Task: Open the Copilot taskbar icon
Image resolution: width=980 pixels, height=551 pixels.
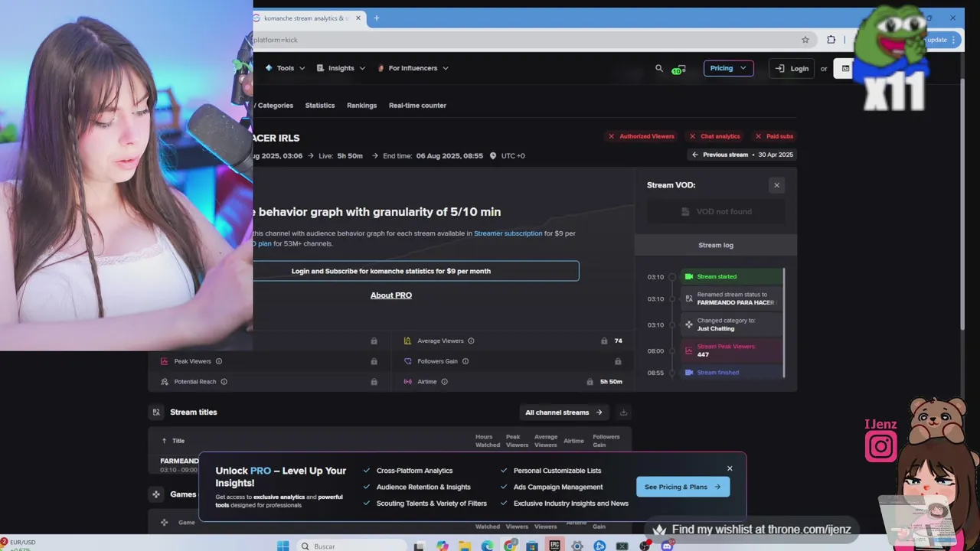Action: tap(443, 546)
